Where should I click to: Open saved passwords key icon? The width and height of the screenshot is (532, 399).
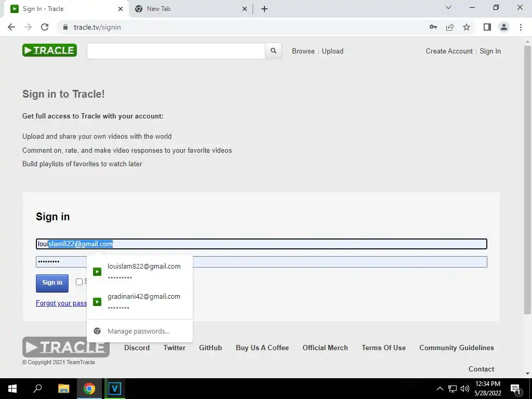coord(433,27)
